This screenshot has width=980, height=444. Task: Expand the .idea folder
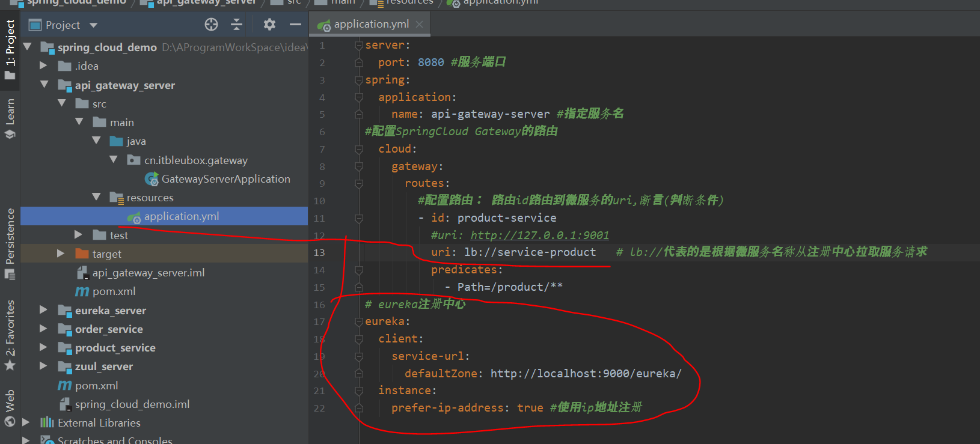[43, 65]
